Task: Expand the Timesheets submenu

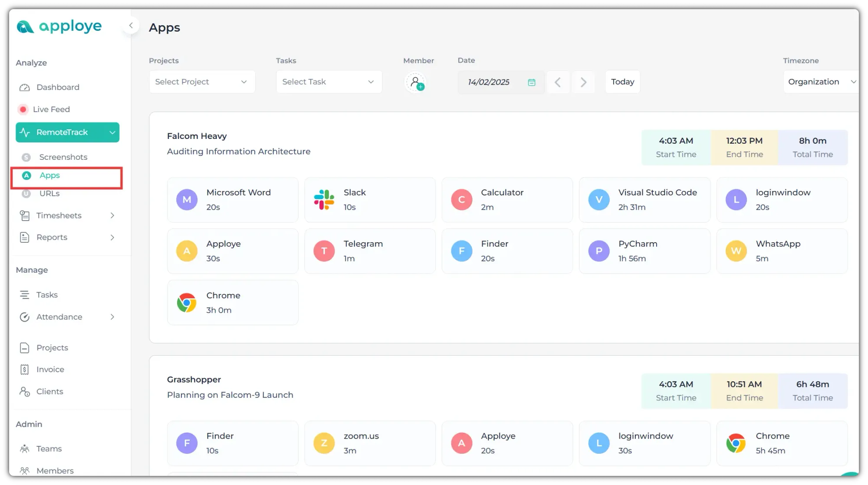Action: click(112, 215)
